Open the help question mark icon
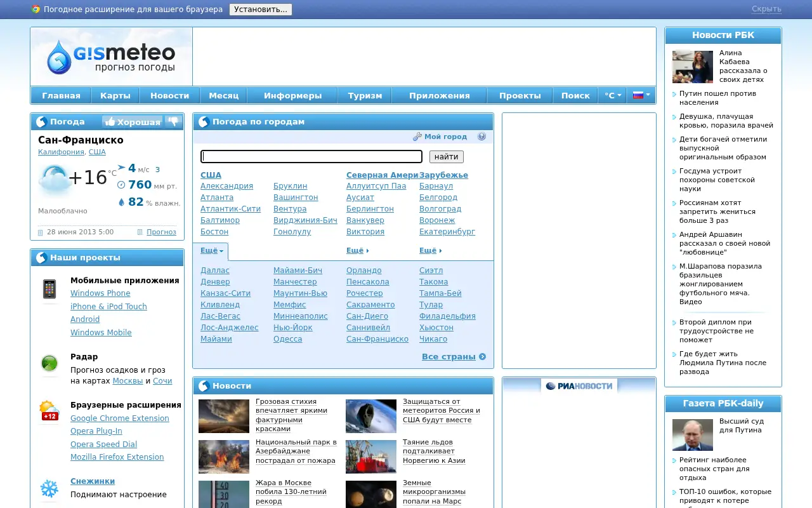The height and width of the screenshot is (508, 812). (481, 137)
